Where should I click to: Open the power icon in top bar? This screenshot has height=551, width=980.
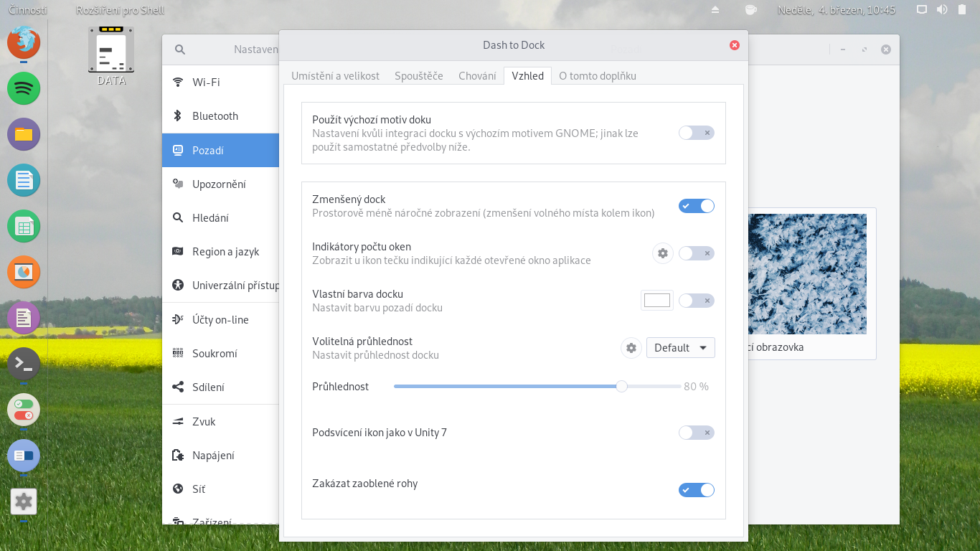962,10
